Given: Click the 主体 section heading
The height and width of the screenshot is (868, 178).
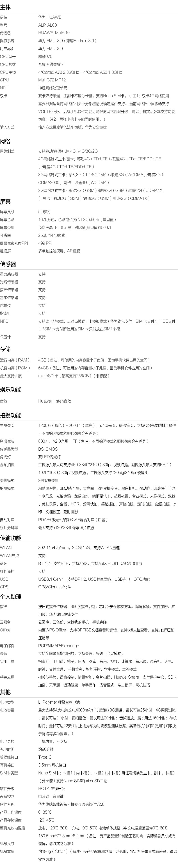Looking at the screenshot, I should tap(5, 7).
